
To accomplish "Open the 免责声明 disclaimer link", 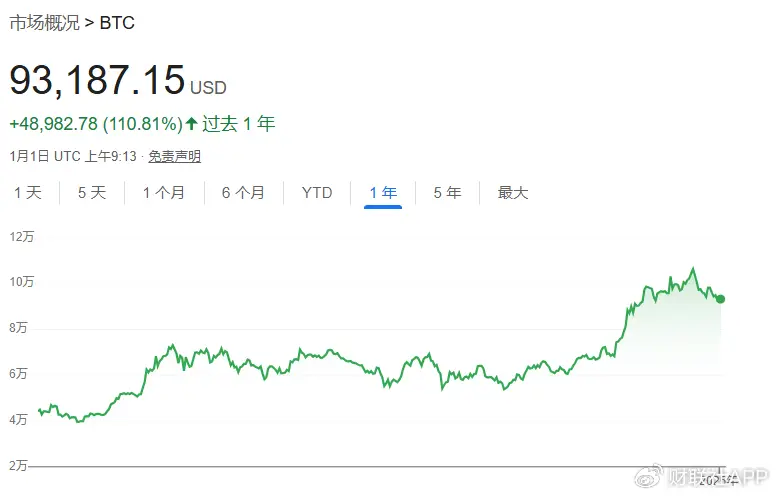I will [x=175, y=156].
